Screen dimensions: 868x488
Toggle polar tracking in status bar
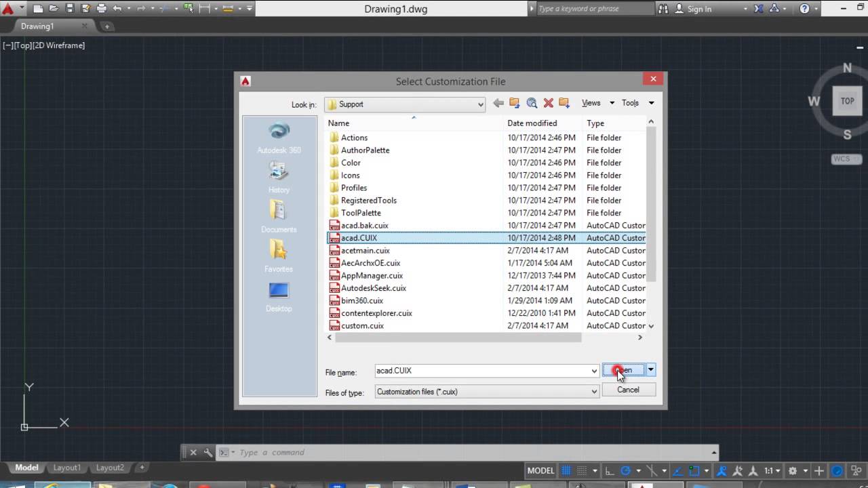pos(626,470)
